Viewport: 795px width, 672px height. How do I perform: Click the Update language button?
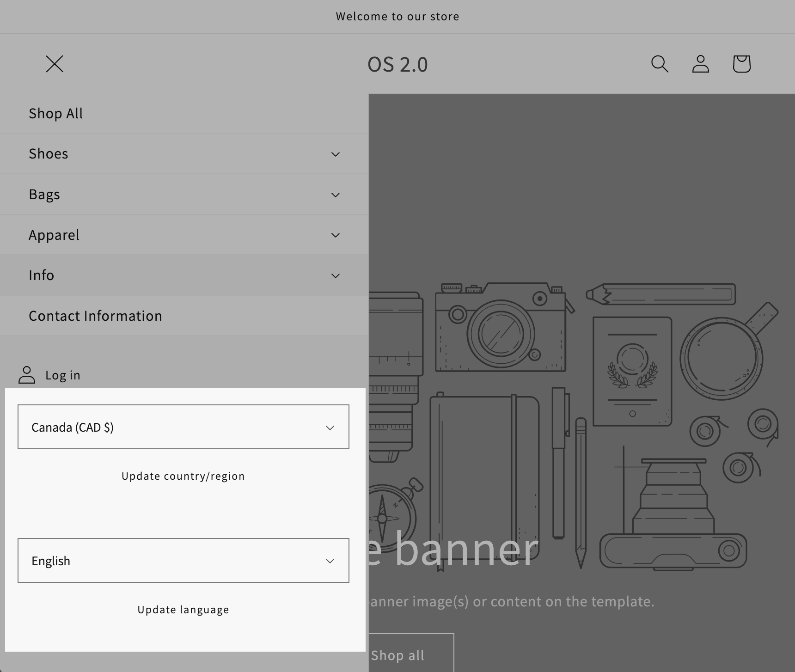tap(183, 609)
